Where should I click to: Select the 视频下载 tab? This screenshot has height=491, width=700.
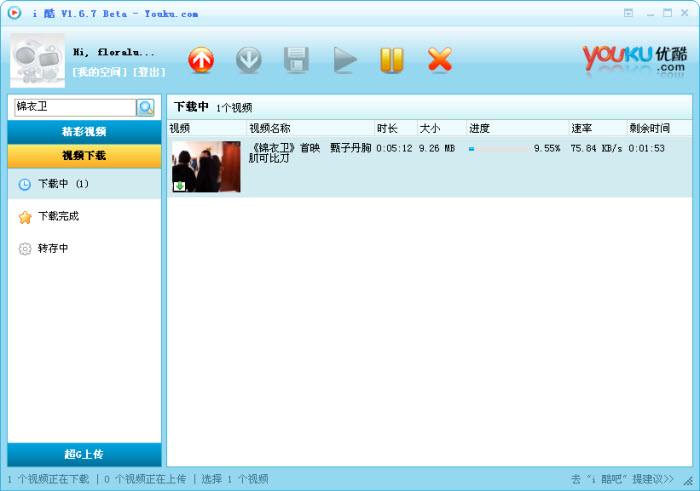pos(84,156)
